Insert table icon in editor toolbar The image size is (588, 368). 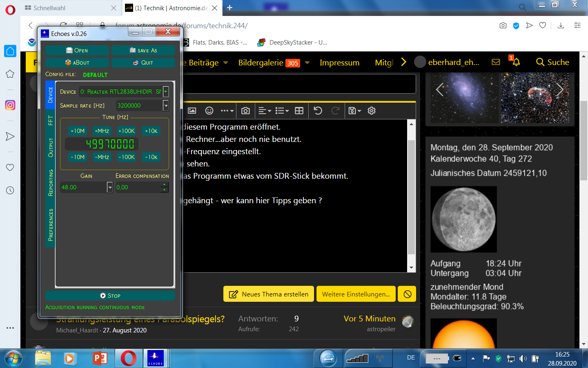pos(299,111)
